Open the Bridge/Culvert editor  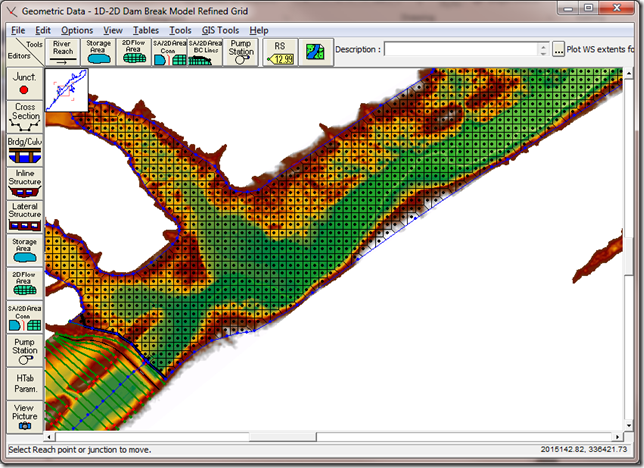click(25, 150)
